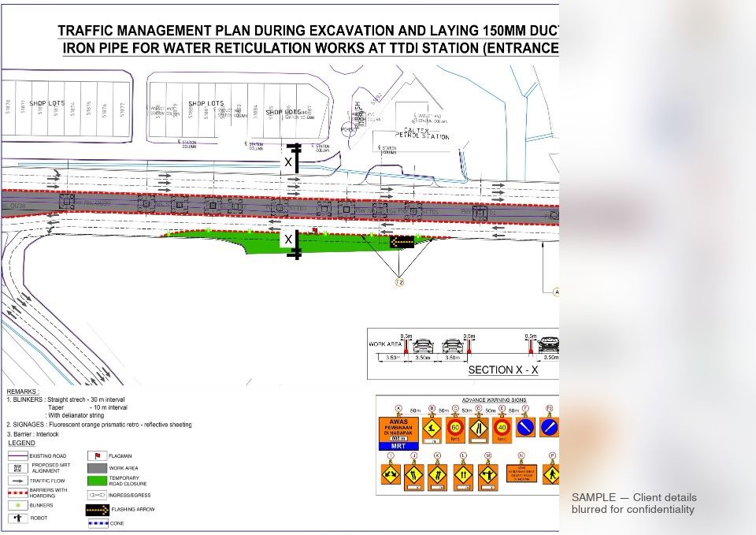
Task: Click the SECTION X - X label
Action: [x=502, y=370]
